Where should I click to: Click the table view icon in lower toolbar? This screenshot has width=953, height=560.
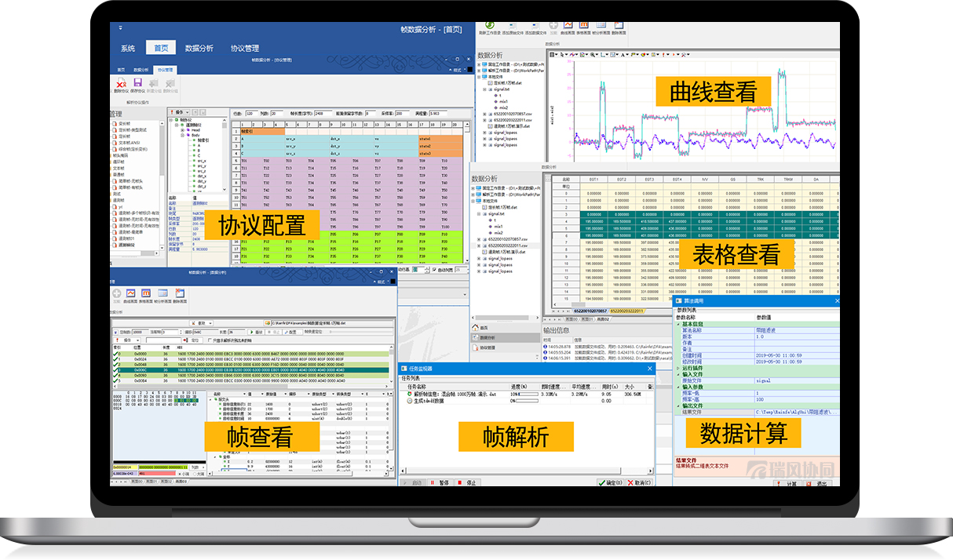pyautogui.click(x=147, y=293)
